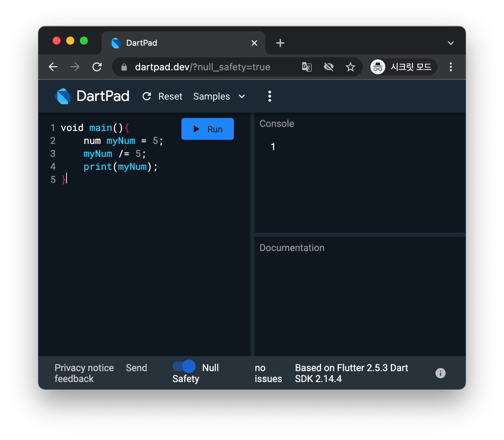Click the translate page icon in address bar
The image size is (504, 440).
coord(307,67)
